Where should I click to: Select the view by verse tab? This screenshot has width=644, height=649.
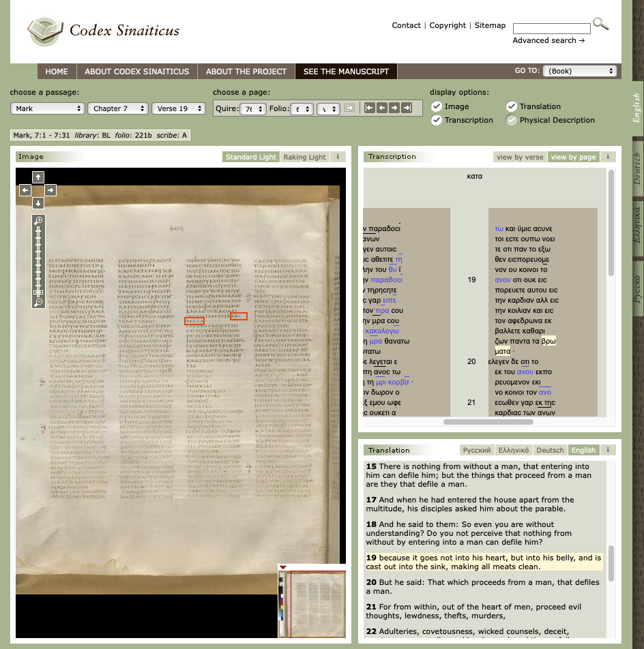click(x=520, y=157)
